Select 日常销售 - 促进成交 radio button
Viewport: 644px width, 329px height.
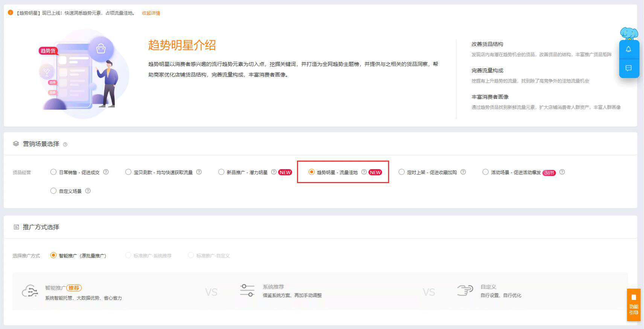(x=53, y=172)
